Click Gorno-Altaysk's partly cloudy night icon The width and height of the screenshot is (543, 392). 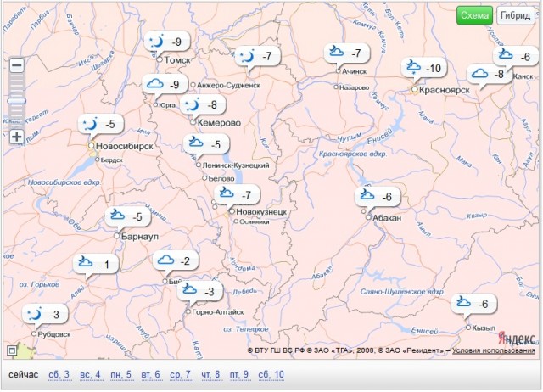(189, 288)
